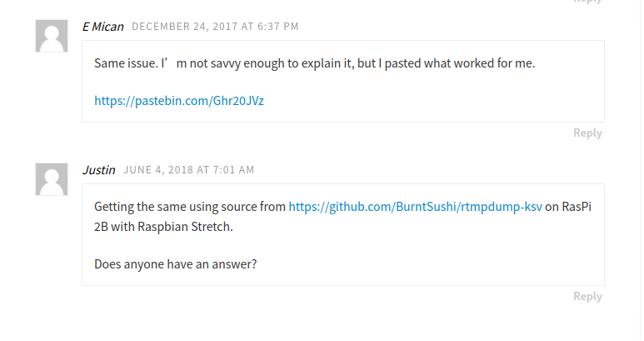Click the June 4, 2018 comment timestamp
Viewport: 644px width, 341px height.
pos(189,170)
